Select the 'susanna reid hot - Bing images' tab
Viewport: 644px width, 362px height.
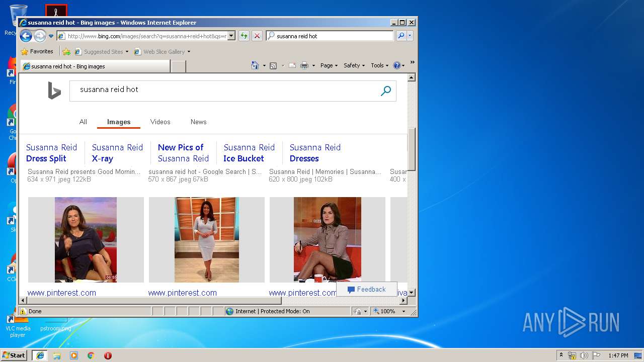pyautogui.click(x=95, y=66)
